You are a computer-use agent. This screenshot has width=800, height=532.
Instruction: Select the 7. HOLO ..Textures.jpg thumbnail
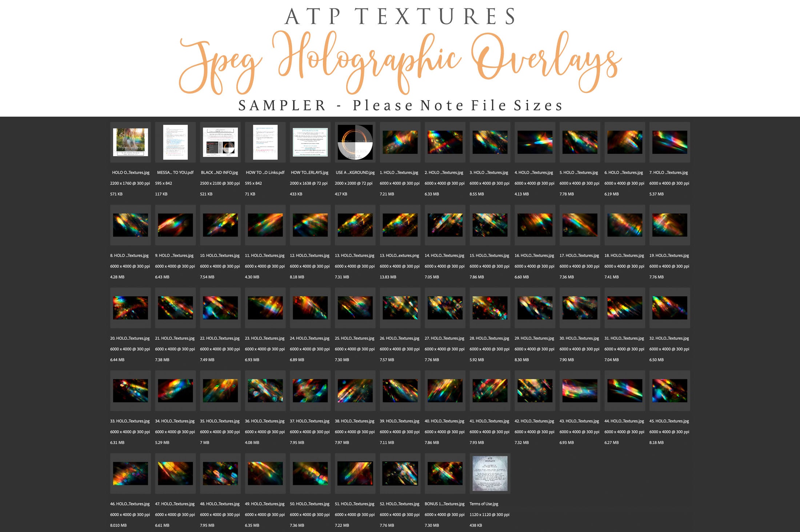click(669, 142)
